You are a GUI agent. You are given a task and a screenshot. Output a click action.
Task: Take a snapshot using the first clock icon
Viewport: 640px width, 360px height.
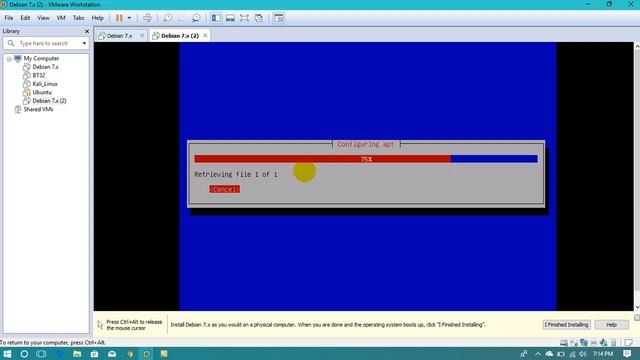click(168, 18)
